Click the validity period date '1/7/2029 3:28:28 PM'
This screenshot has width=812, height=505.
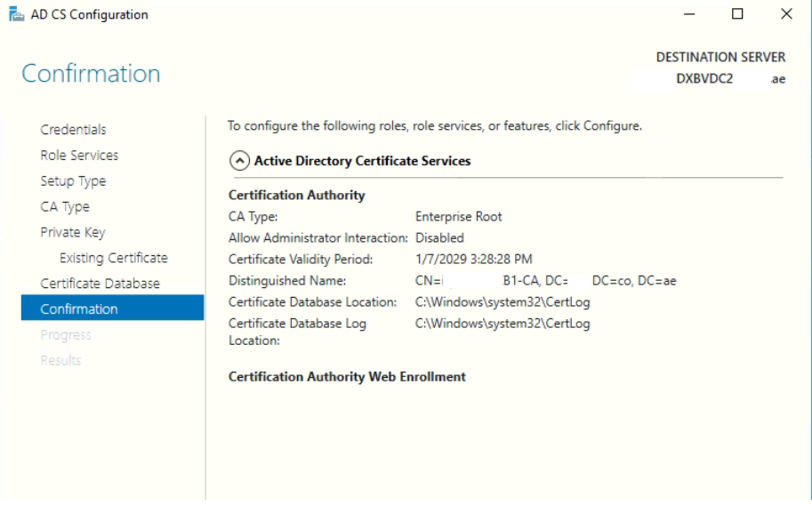coord(473,259)
